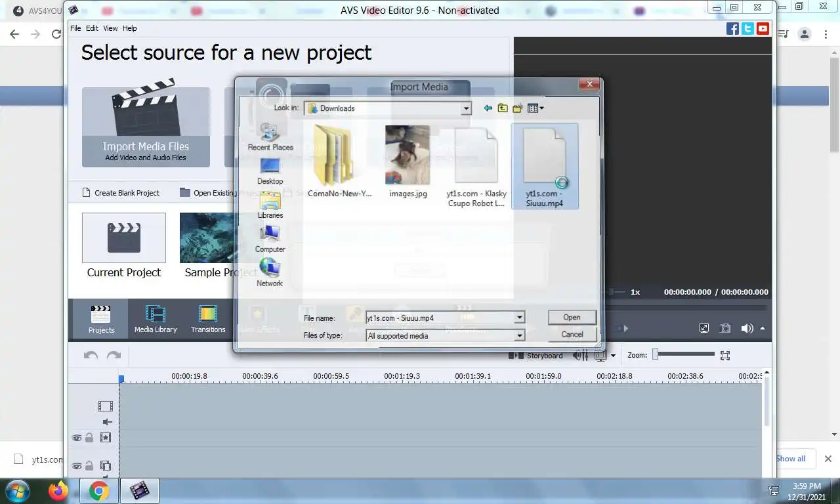Select the main video track icon
This screenshot has width=840, height=504.
(105, 406)
